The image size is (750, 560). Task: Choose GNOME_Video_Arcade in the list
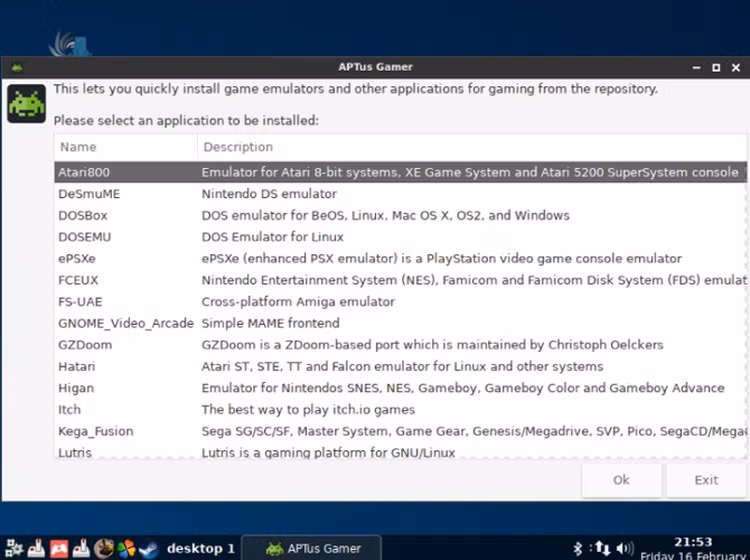tap(400, 323)
